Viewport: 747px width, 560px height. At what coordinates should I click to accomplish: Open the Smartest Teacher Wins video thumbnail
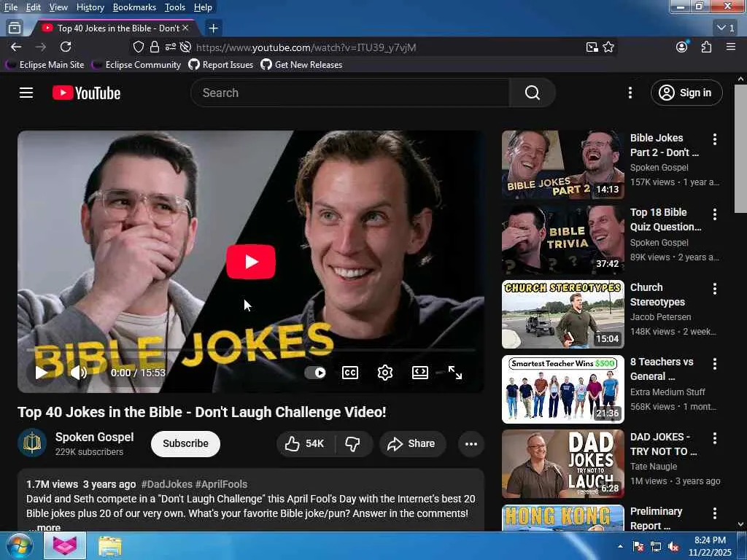click(x=562, y=389)
